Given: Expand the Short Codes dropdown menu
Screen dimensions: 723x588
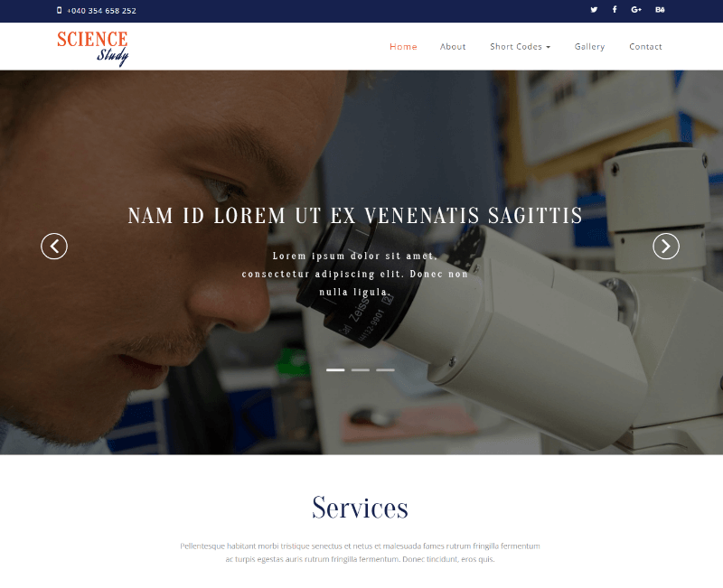Looking at the screenshot, I should click(521, 47).
